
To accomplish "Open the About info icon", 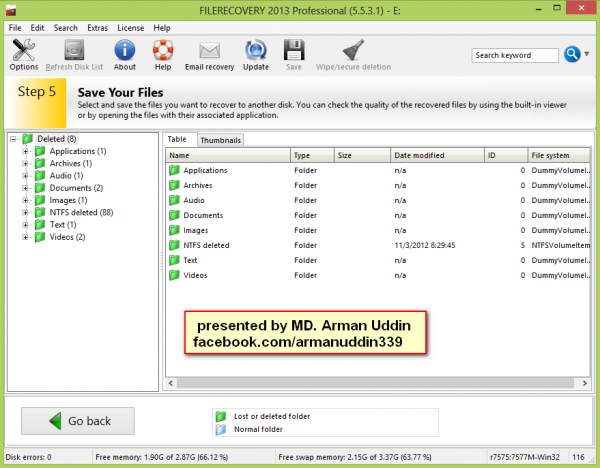I will [125, 55].
